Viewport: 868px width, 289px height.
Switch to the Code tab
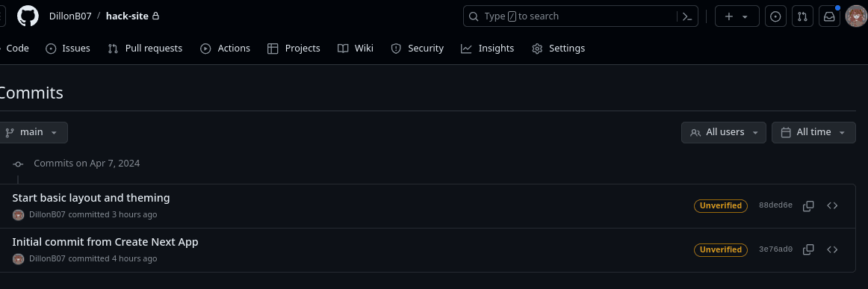tap(15, 48)
